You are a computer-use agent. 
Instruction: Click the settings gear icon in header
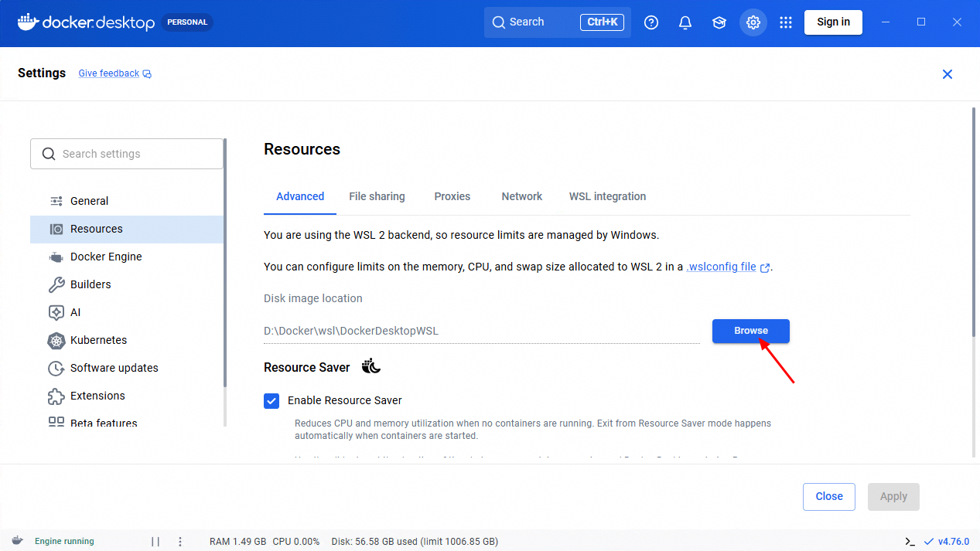coord(753,22)
